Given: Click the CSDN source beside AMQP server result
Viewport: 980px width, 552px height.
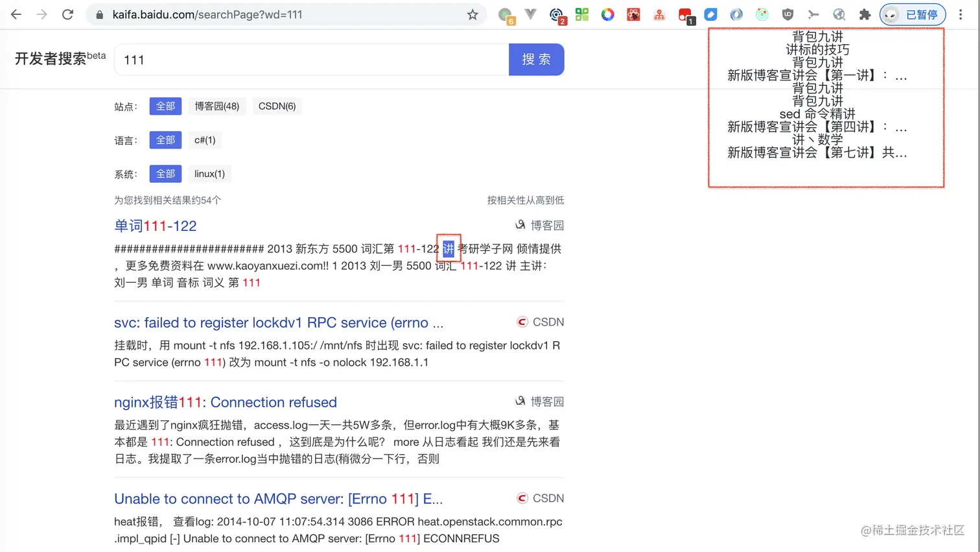Looking at the screenshot, I should [541, 498].
